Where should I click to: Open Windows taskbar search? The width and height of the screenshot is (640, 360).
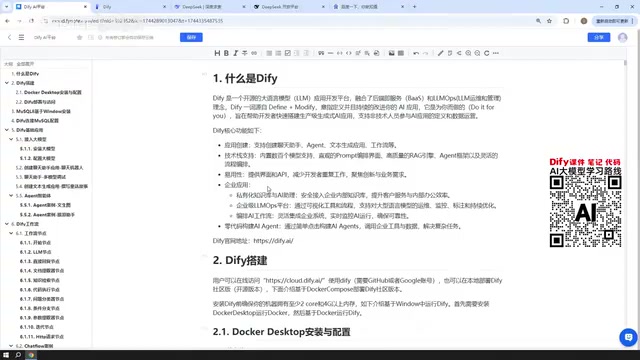click(18, 355)
